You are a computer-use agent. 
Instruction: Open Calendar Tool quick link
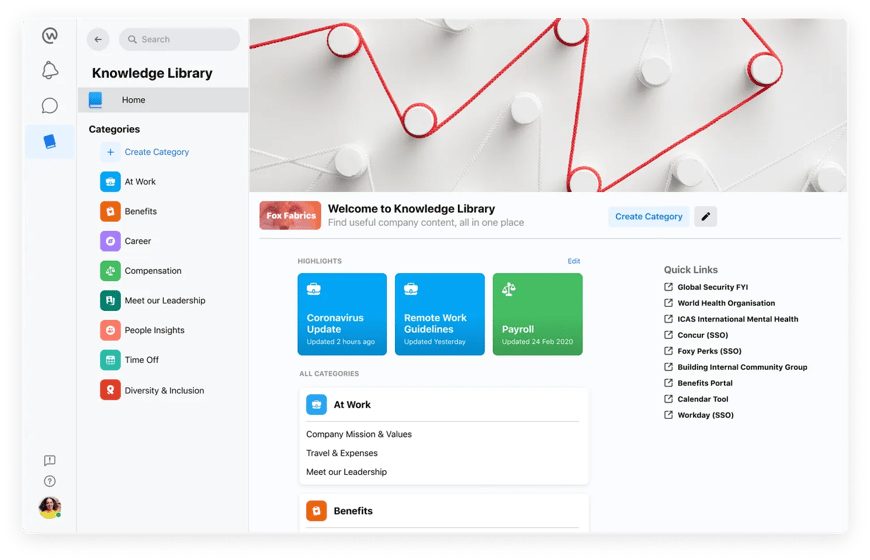pos(702,399)
